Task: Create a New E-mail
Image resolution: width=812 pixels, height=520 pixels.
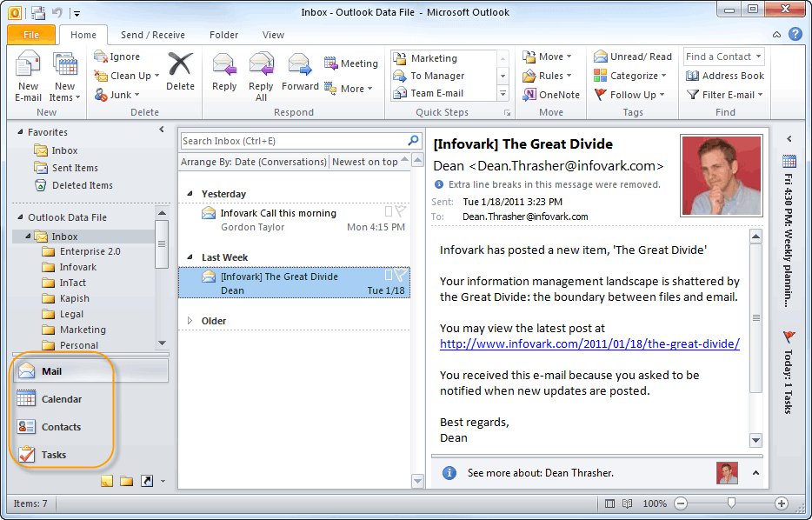Action: [28, 77]
